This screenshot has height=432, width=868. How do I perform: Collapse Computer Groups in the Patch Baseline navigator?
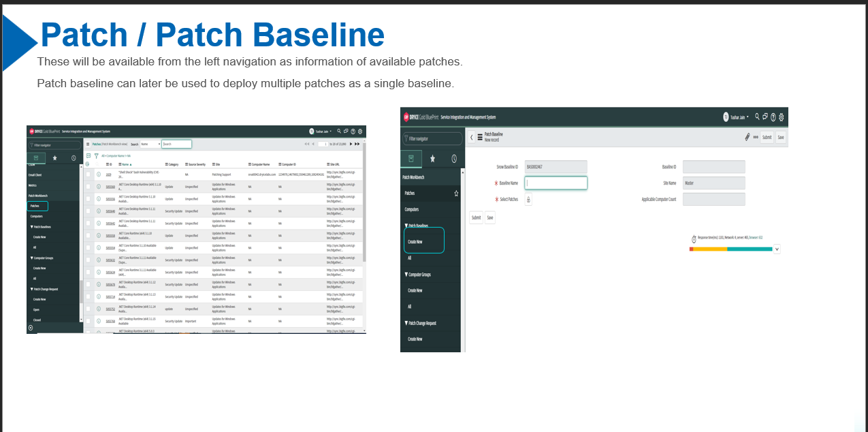coord(406,275)
